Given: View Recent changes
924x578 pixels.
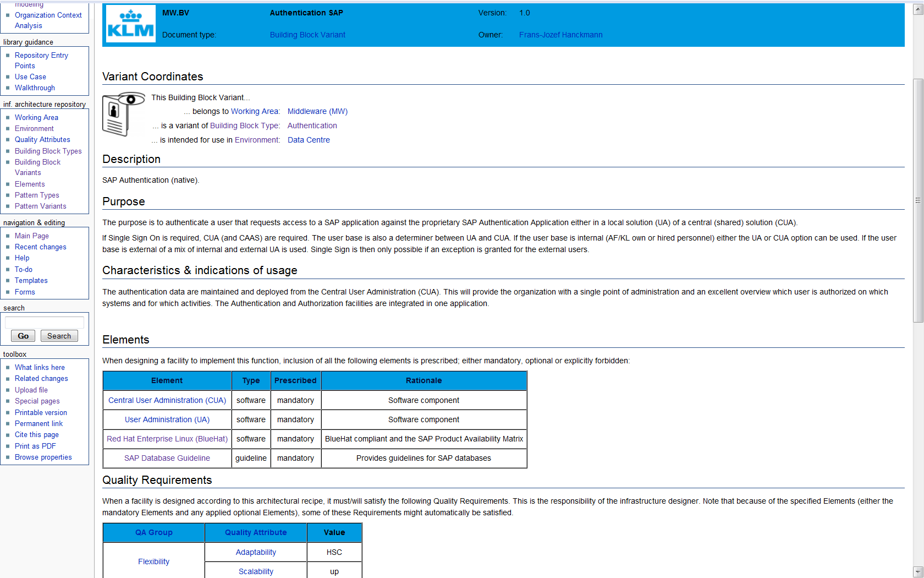Looking at the screenshot, I should (40, 247).
